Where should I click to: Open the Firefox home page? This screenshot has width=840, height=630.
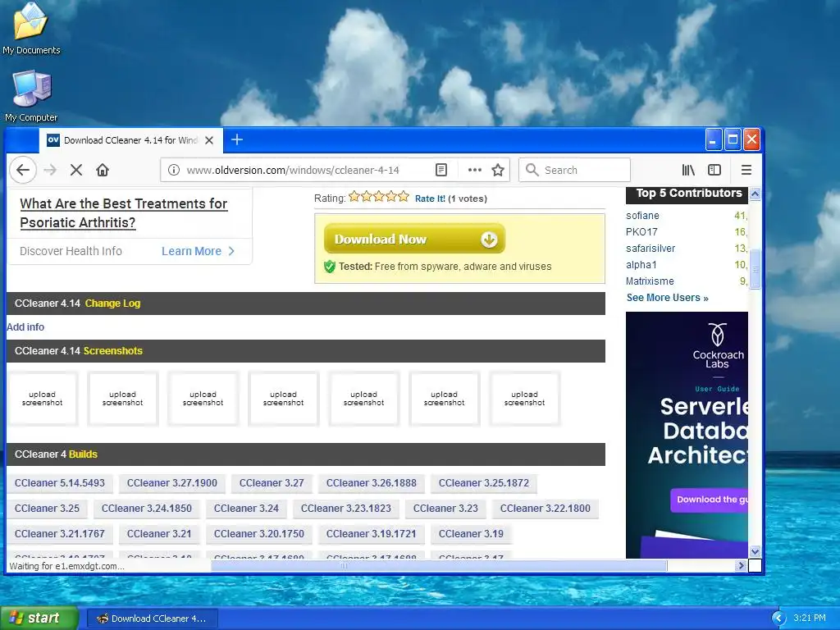(x=103, y=170)
